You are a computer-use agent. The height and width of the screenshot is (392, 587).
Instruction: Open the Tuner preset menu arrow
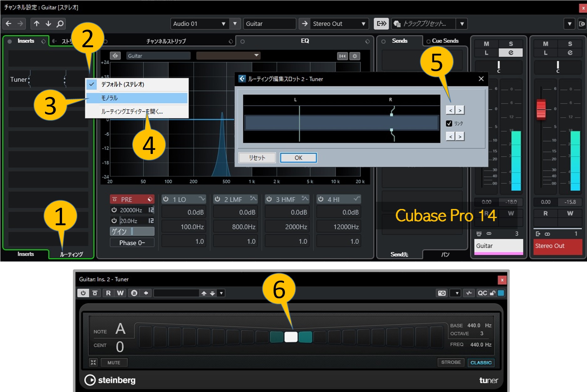coord(221,293)
